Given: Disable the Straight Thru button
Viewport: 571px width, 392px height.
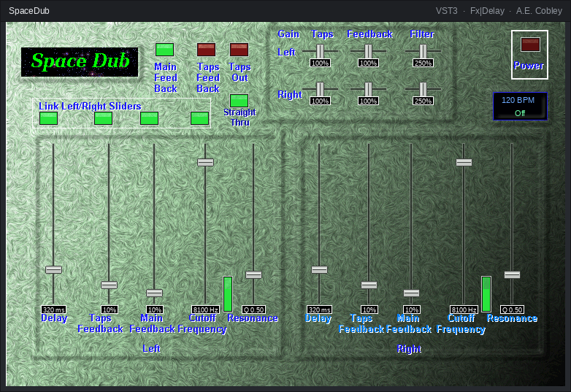Looking at the screenshot, I should pos(239,101).
